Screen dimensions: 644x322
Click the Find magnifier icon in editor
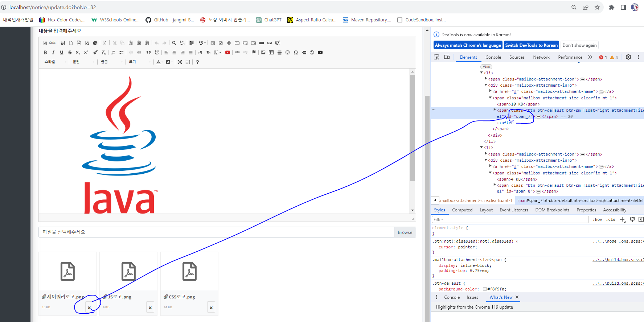174,43
